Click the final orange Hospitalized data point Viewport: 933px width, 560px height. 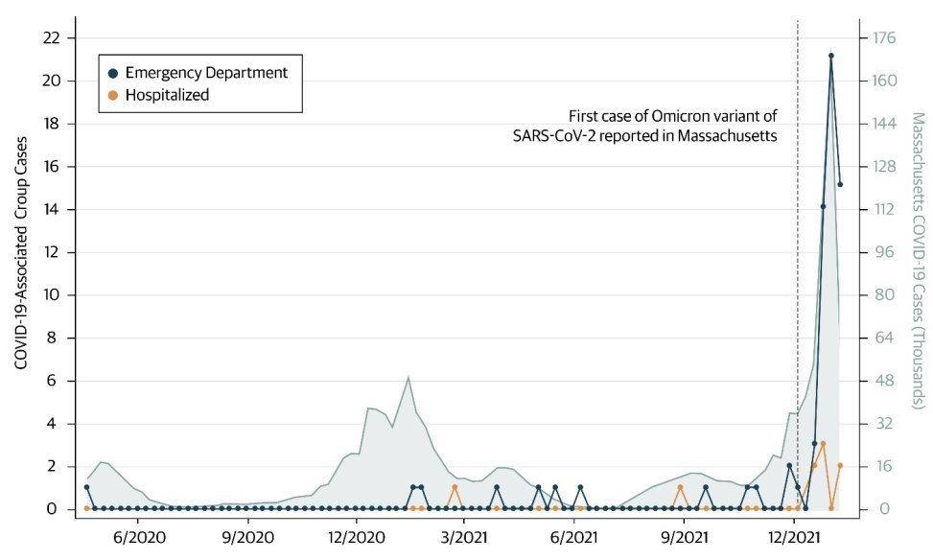point(840,466)
